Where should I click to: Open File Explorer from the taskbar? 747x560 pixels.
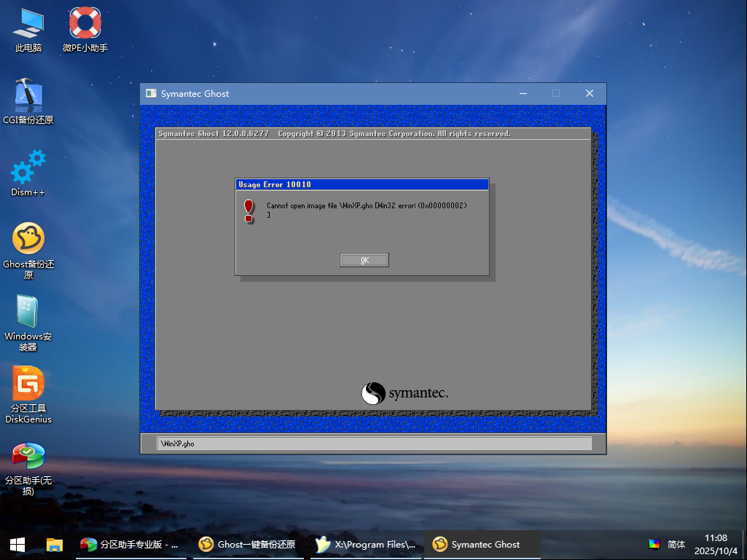[55, 544]
